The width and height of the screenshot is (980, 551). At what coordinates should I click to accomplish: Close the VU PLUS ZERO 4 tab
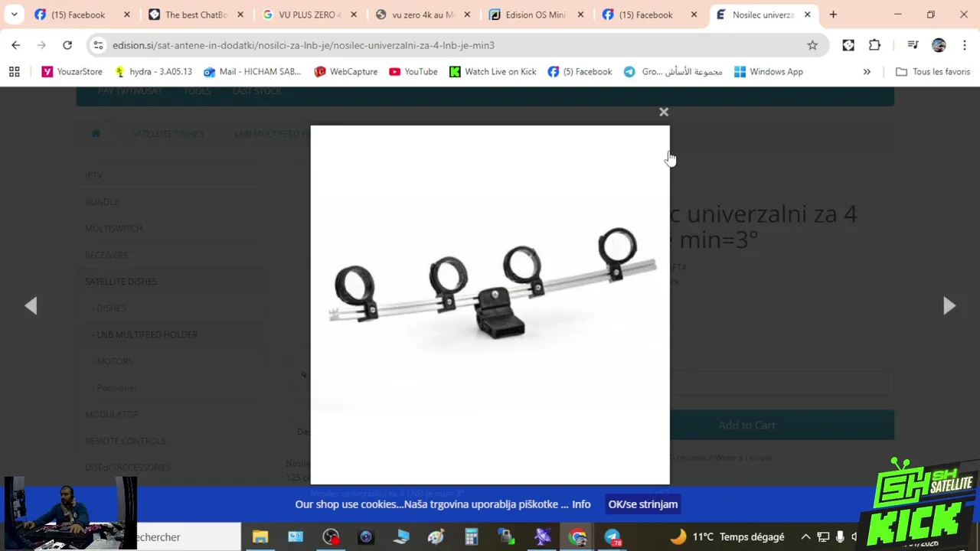[354, 15]
